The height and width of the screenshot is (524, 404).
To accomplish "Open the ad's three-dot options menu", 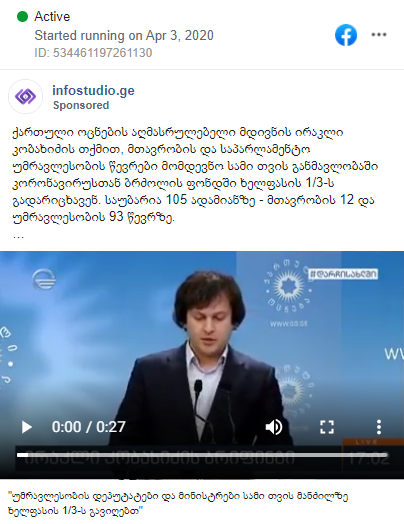I will point(379,34).
